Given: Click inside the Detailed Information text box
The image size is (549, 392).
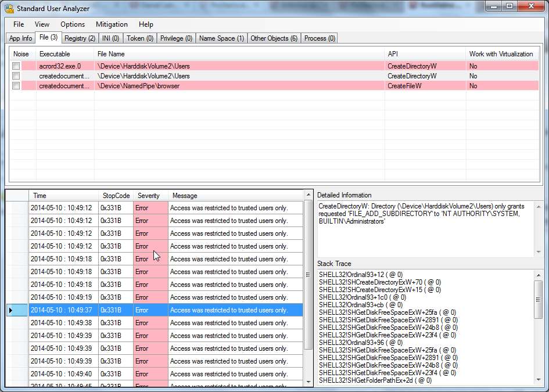Looking at the screenshot, I should pyautogui.click(x=425, y=229).
